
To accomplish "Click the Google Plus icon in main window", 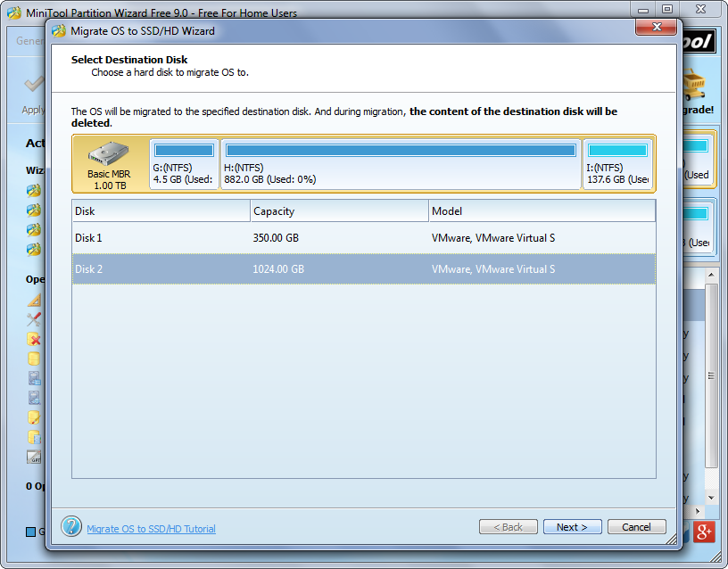I will [704, 532].
